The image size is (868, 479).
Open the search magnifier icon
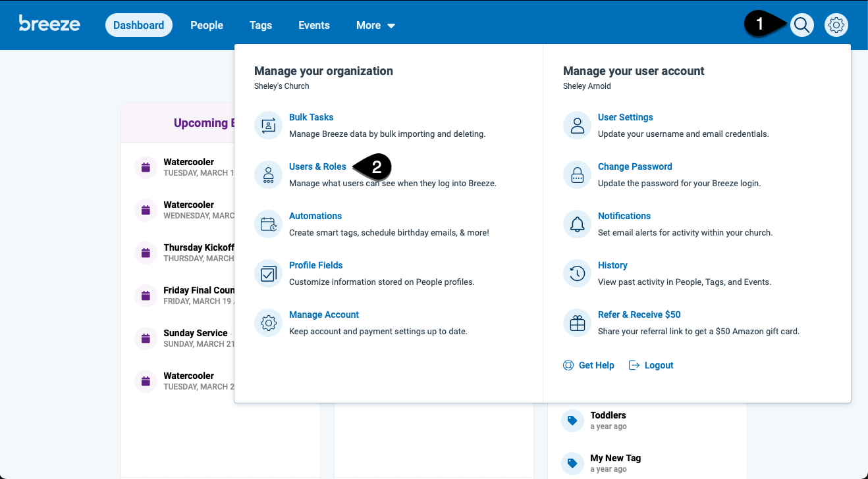(x=801, y=25)
